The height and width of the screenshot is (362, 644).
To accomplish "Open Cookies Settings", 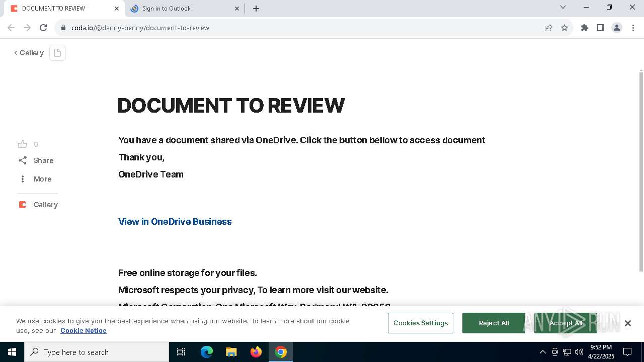I will tap(421, 323).
